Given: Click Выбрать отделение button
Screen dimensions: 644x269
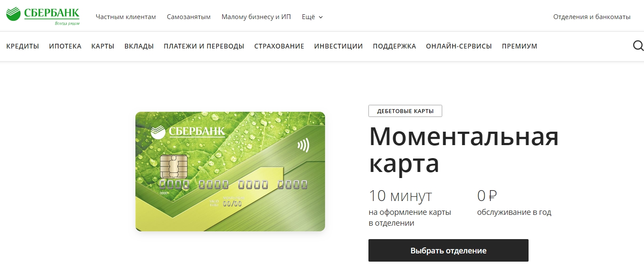Looking at the screenshot, I should (x=448, y=250).
